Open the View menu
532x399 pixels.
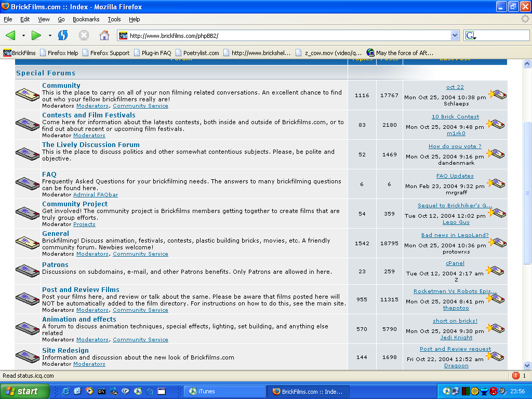(44, 19)
